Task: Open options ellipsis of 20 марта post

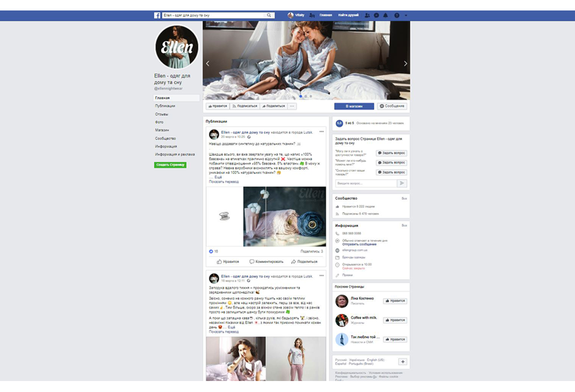Action: (321, 132)
